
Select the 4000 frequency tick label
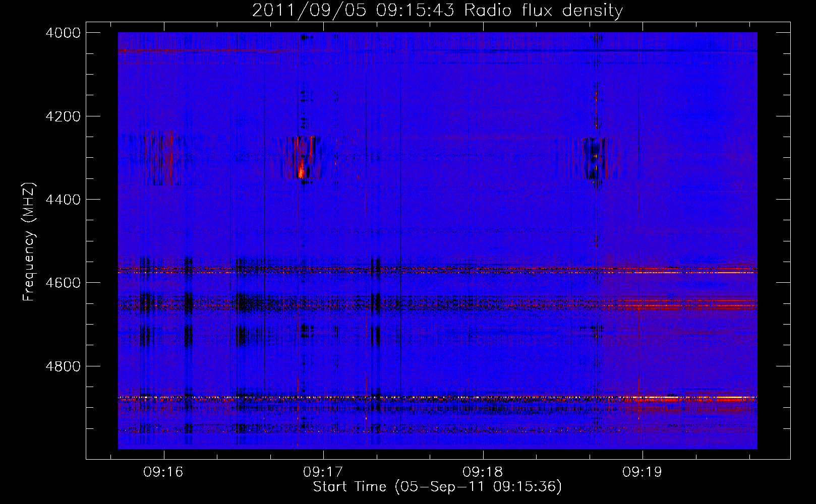point(63,33)
